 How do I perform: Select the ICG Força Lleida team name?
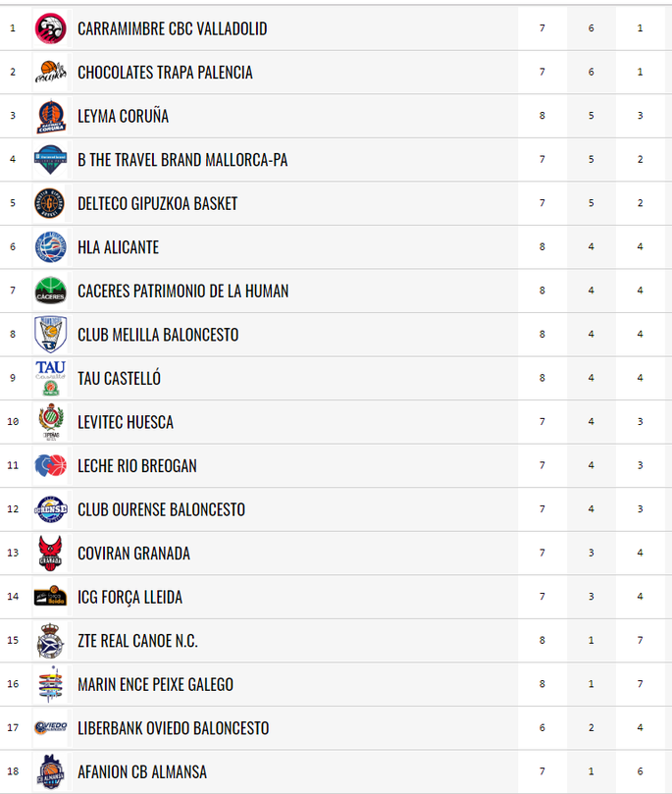[x=130, y=598]
